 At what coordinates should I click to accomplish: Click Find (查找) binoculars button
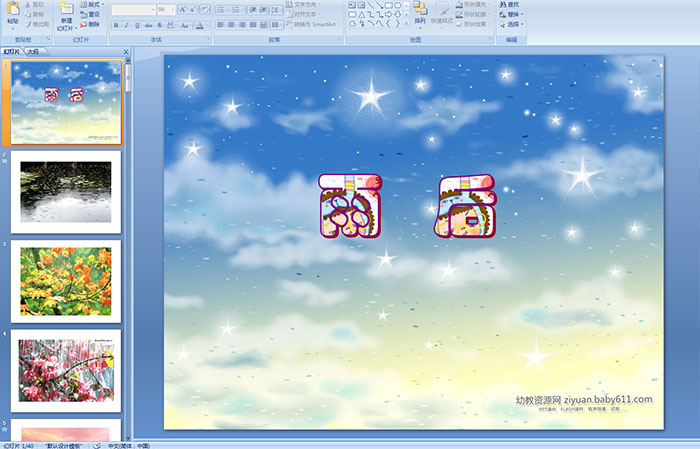click(x=509, y=4)
